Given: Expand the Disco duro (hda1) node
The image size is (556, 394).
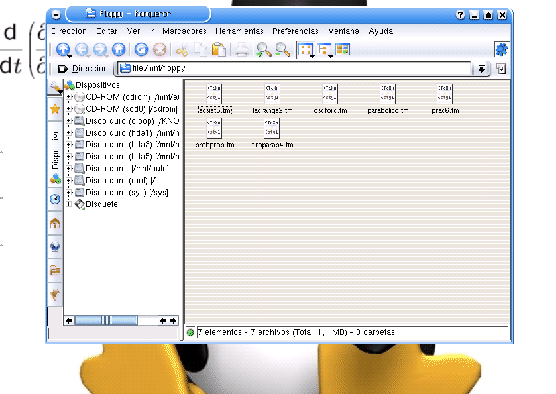Looking at the screenshot, I should (70, 133).
